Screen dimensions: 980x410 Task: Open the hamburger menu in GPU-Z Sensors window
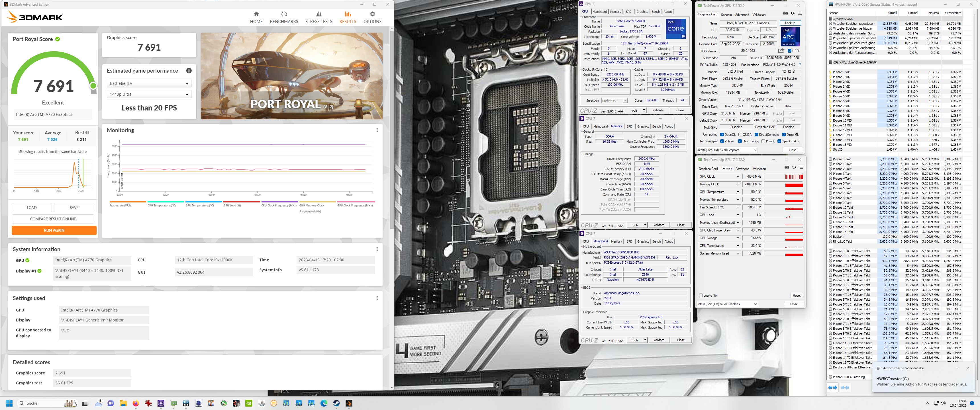[801, 167]
